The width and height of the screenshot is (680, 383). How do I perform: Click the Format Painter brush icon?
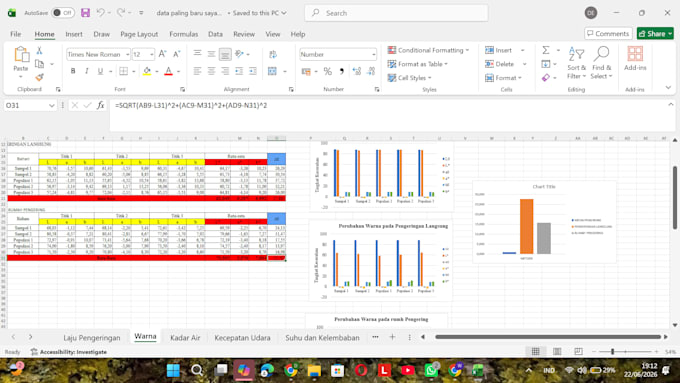(39, 77)
